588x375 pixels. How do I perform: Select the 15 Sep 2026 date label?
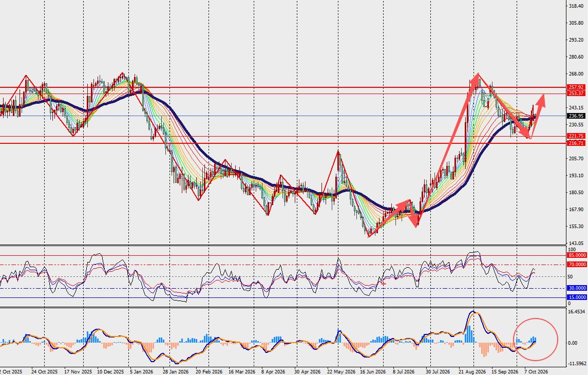pos(505,371)
